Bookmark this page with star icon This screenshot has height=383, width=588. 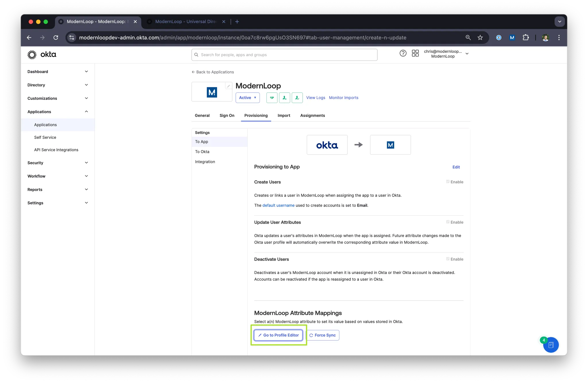click(480, 38)
